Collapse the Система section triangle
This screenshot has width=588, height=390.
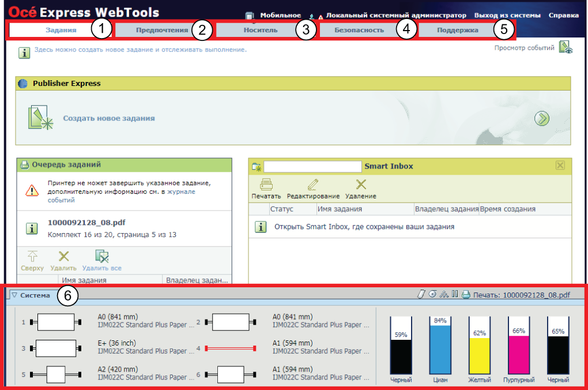14,295
